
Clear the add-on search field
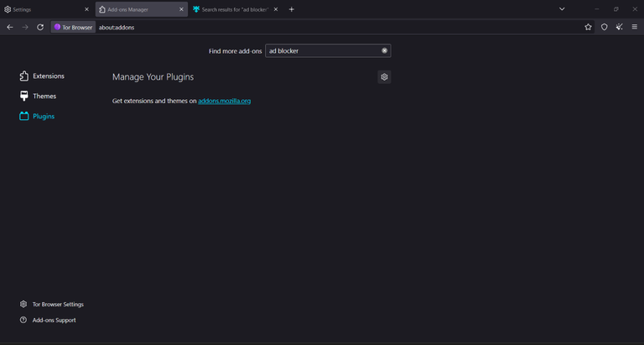pos(384,50)
